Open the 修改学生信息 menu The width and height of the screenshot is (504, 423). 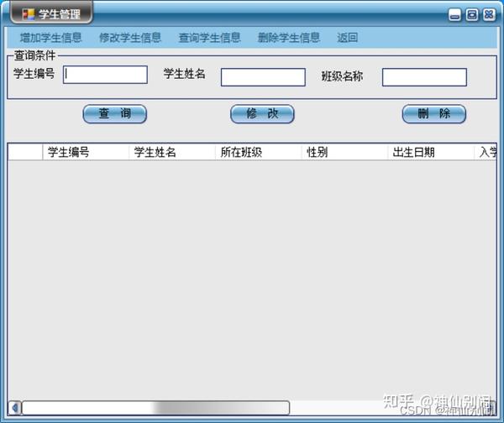click(130, 38)
